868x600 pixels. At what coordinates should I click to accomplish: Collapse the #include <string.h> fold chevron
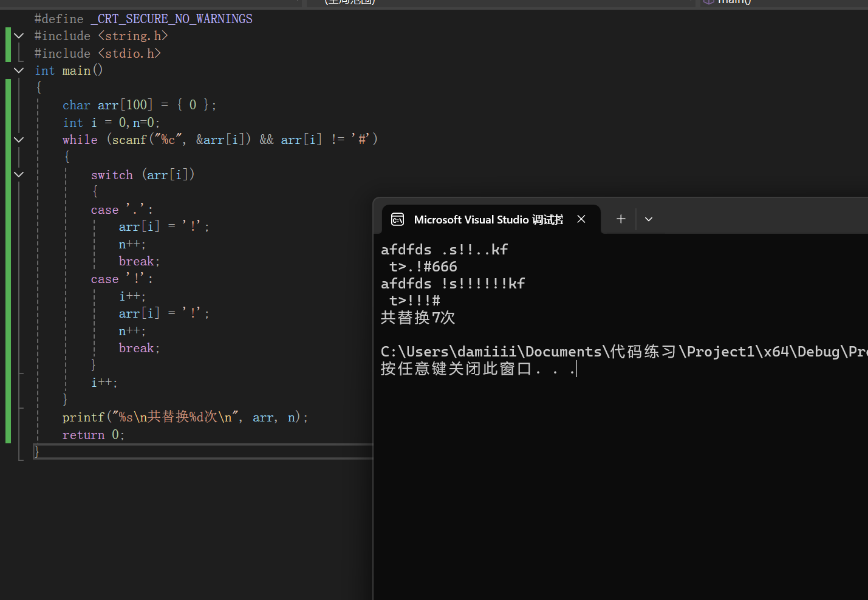coord(19,36)
